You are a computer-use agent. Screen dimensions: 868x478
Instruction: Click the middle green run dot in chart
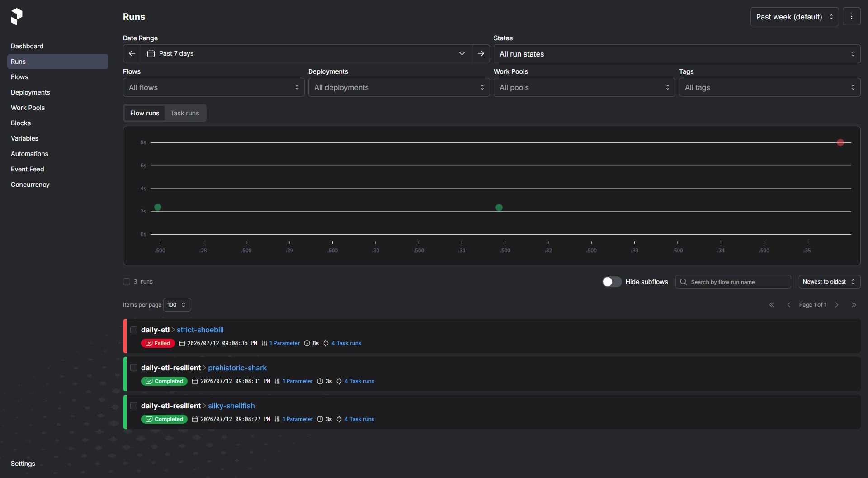click(499, 208)
